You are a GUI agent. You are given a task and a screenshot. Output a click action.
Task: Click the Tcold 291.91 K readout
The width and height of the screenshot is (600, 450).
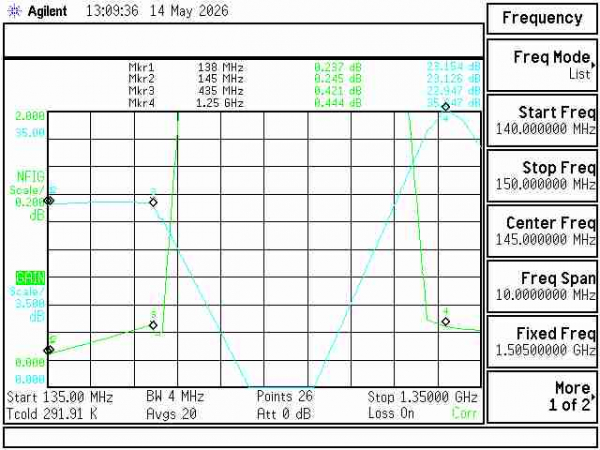point(52,414)
